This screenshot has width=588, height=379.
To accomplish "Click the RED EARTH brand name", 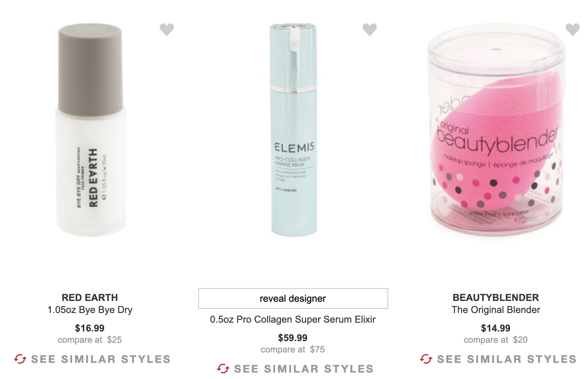I will 90,297.
